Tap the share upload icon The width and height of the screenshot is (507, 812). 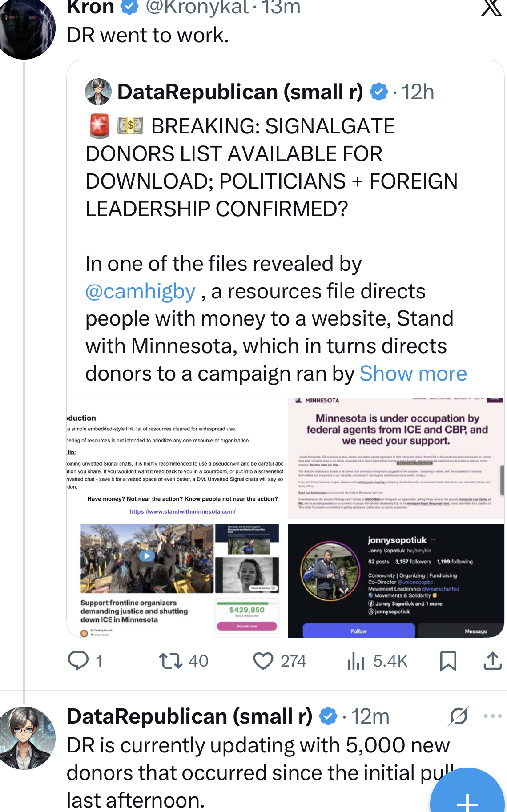point(492,660)
